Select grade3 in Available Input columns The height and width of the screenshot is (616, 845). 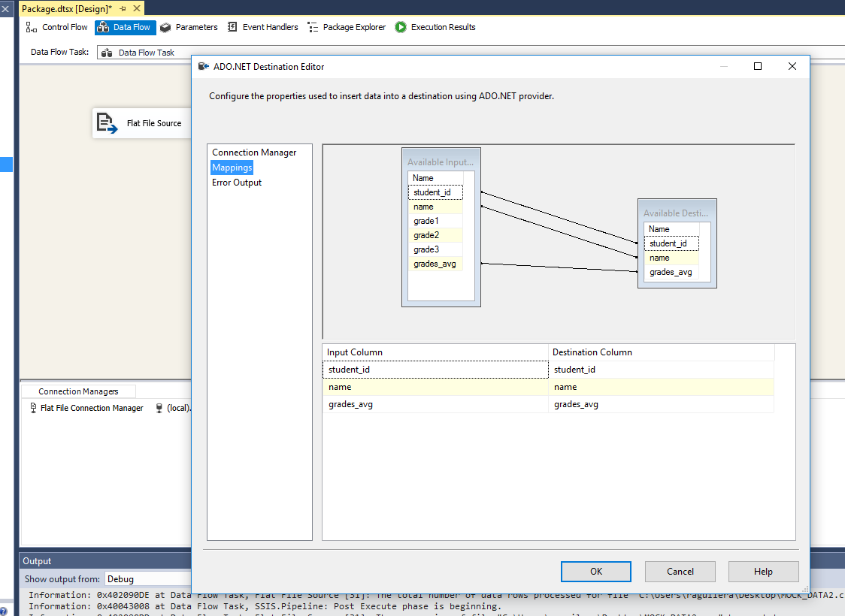tap(435, 249)
